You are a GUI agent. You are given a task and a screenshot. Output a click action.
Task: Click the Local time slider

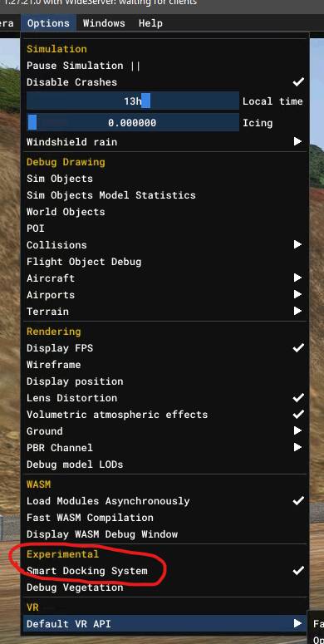pos(133,101)
